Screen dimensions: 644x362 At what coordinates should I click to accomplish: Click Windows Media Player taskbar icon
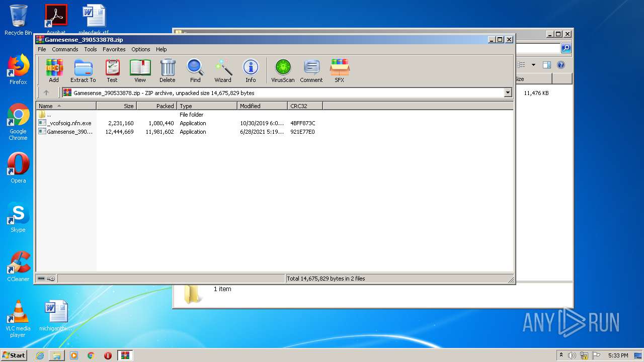74,355
